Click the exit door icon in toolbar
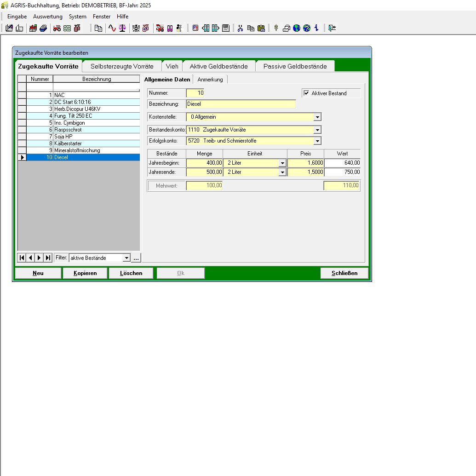The width and height of the screenshot is (476, 476). [332, 28]
